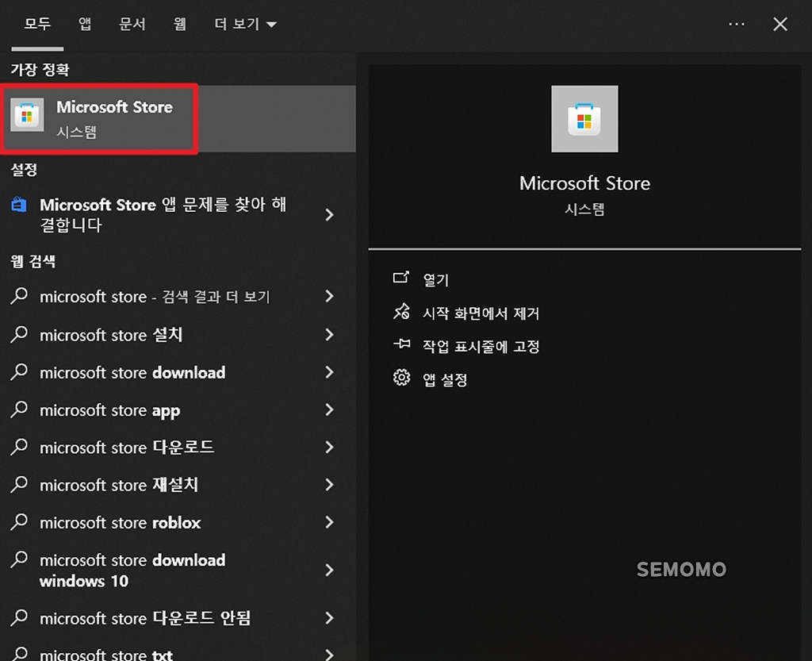Click search icon beside '다운로드 안됨' suggestion
This screenshot has width=812, height=661.
[x=19, y=617]
